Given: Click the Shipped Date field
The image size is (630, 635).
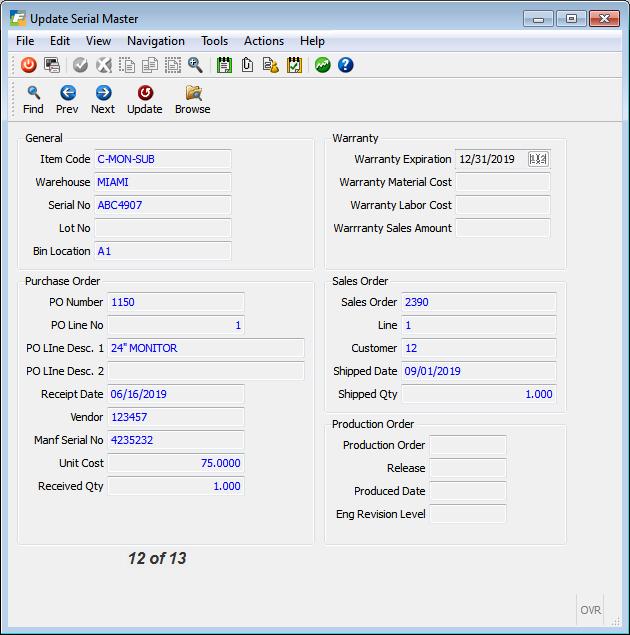Looking at the screenshot, I should pos(479,371).
